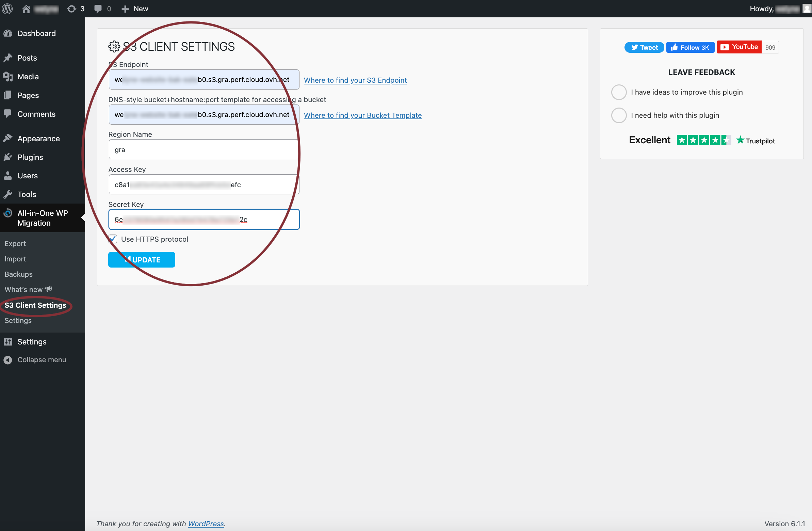Click the updates icon showing 3
The height and width of the screenshot is (531, 812).
(71, 9)
